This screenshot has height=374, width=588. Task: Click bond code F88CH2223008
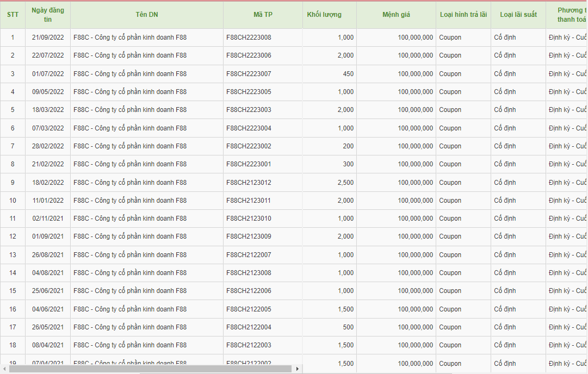click(x=249, y=38)
